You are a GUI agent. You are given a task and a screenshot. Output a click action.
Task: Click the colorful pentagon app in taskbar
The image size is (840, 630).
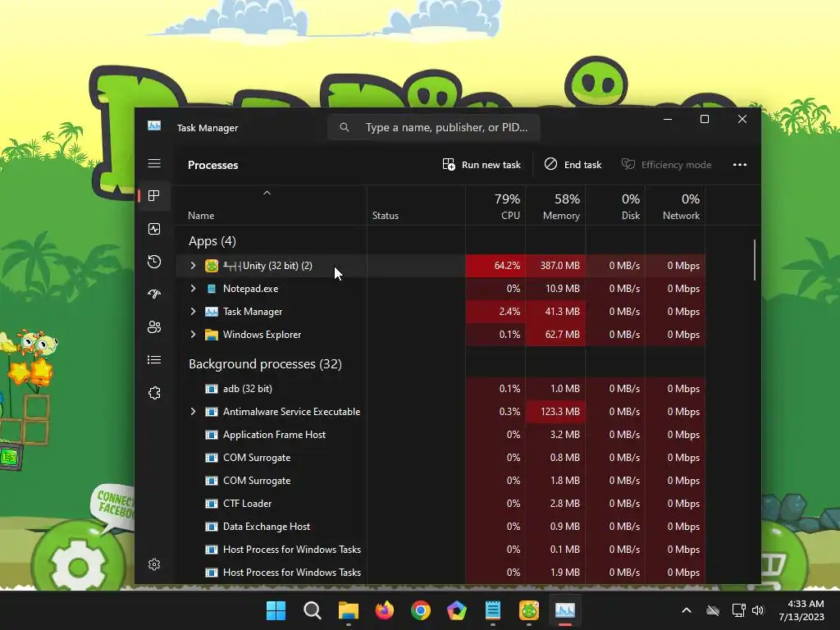(x=456, y=610)
